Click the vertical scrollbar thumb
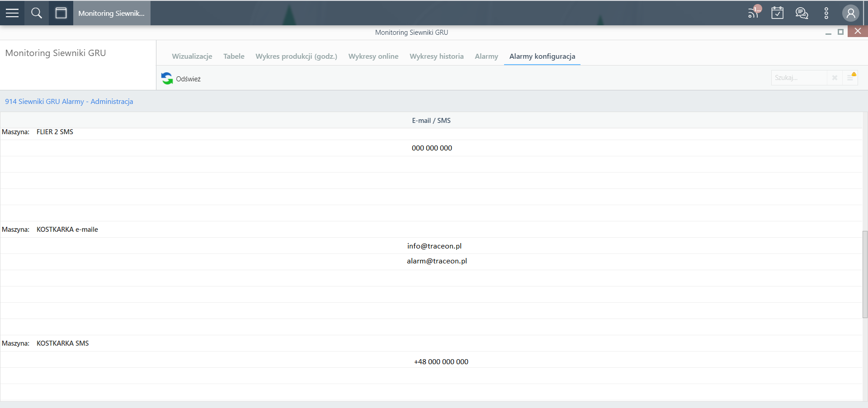 click(865, 275)
